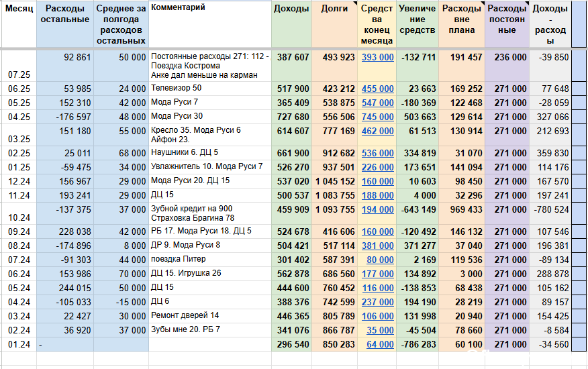Click income value 727 680
The height and width of the screenshot is (369, 588).
coord(291,117)
